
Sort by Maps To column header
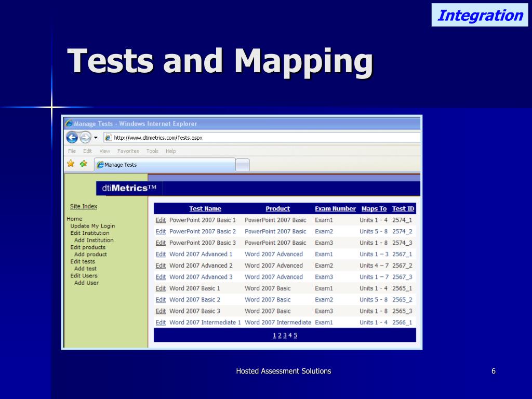click(374, 209)
